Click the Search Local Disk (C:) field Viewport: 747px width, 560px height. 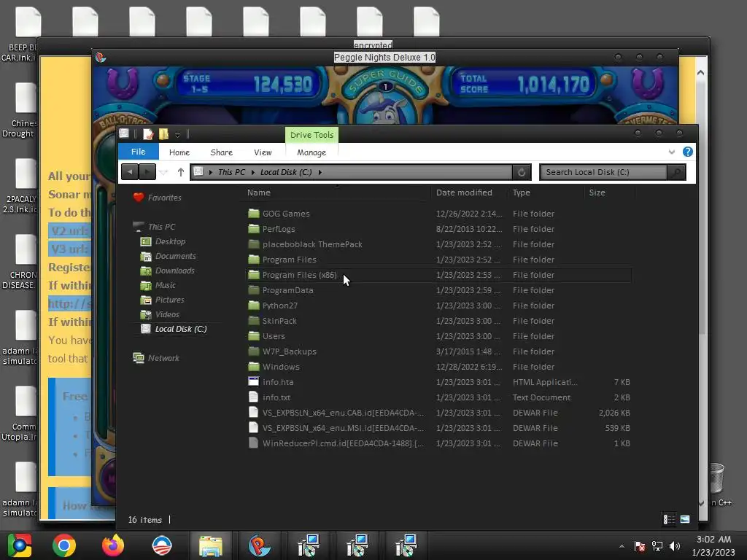[x=603, y=172]
